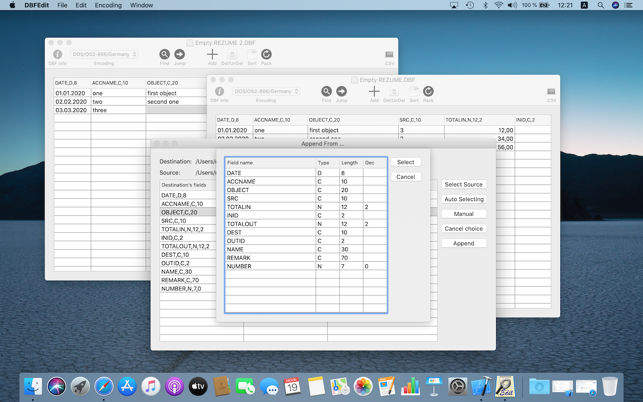Click '02.02.2020' cell in REZUME 2.DBF window
Image resolution: width=643 pixels, height=402 pixels.
(x=72, y=102)
